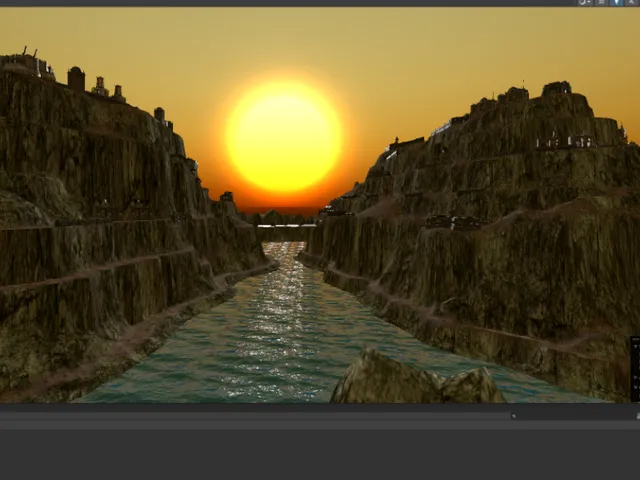Click the second icon in the top-right toolbar

(x=601, y=3)
